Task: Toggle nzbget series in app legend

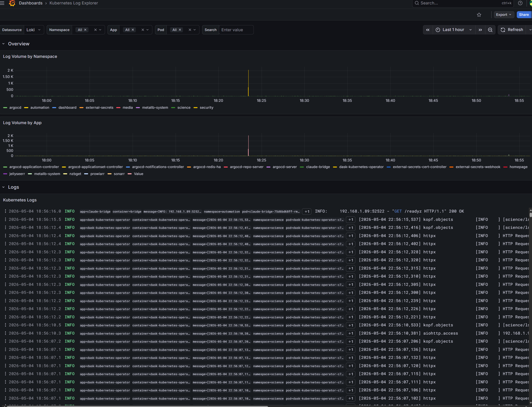Action: click(75, 174)
